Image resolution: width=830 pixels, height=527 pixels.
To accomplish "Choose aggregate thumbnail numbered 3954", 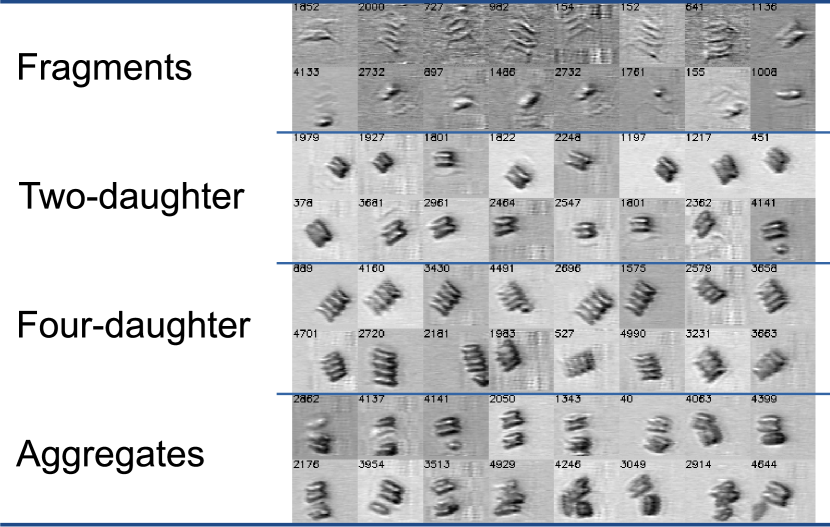I will coord(391,491).
